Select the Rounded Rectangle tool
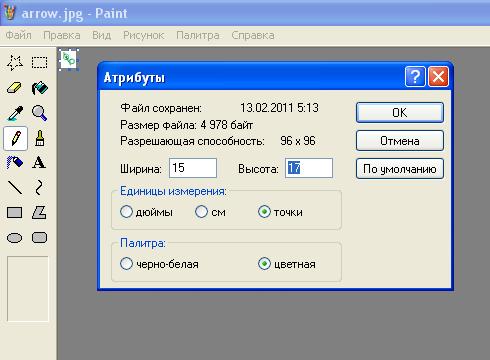Screen dimensions: 490x360 coord(39,238)
